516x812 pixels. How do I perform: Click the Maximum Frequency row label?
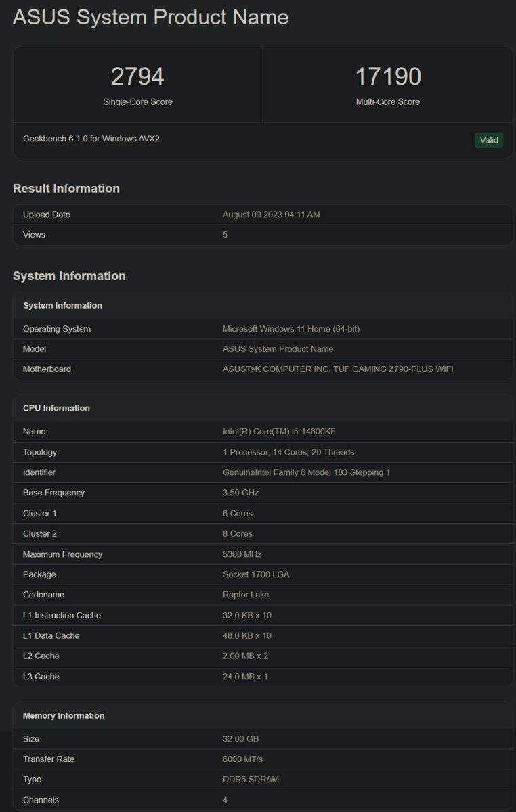click(x=62, y=554)
